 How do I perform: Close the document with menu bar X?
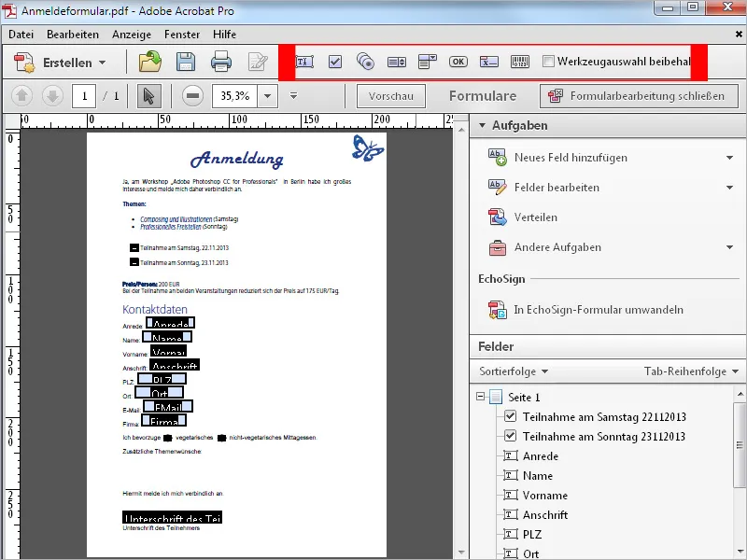[739, 35]
